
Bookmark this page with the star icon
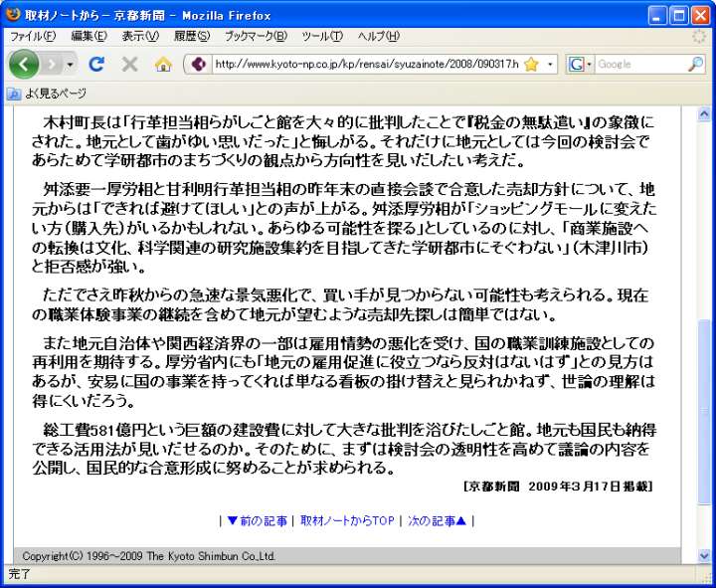click(531, 64)
